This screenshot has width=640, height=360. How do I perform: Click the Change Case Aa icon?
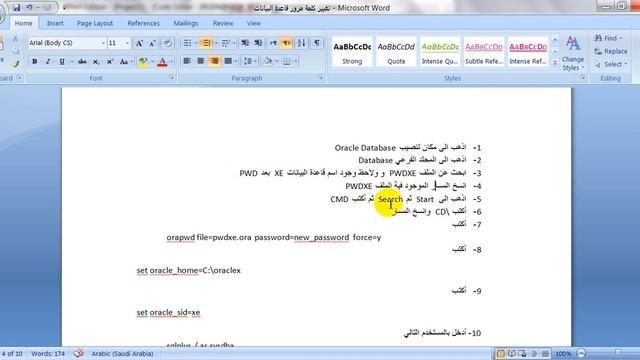coord(124,62)
